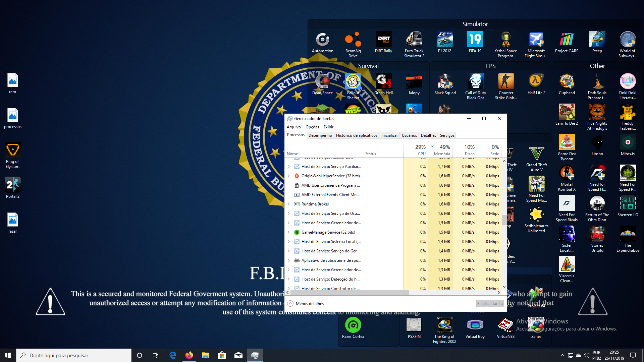Screen dimensions: 644x362
Task: Open the Arquivo menu in Task Manager
Action: (294, 127)
